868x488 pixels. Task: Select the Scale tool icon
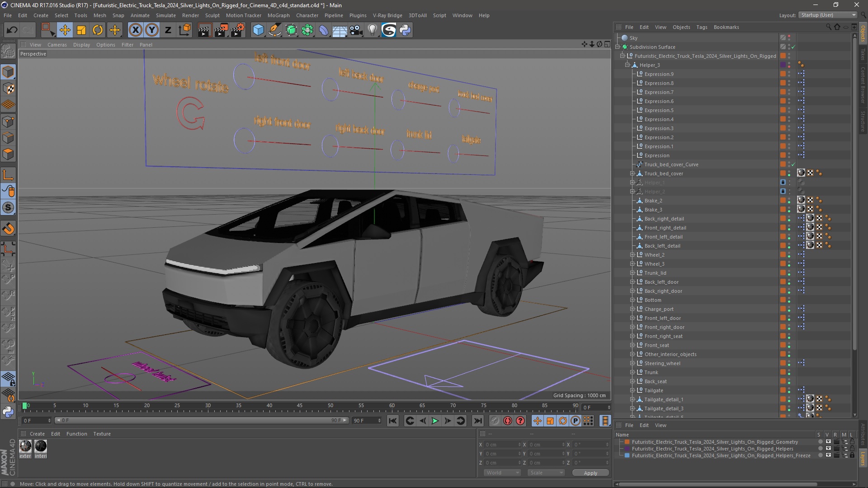pyautogui.click(x=81, y=30)
